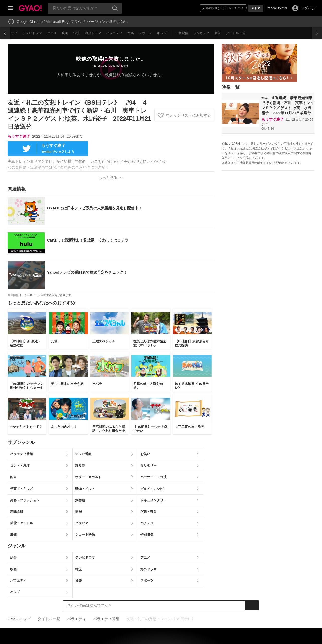Screen dimensions: 322x644
Task: Click the dark search button at page bottom
Action: [252, 605]
